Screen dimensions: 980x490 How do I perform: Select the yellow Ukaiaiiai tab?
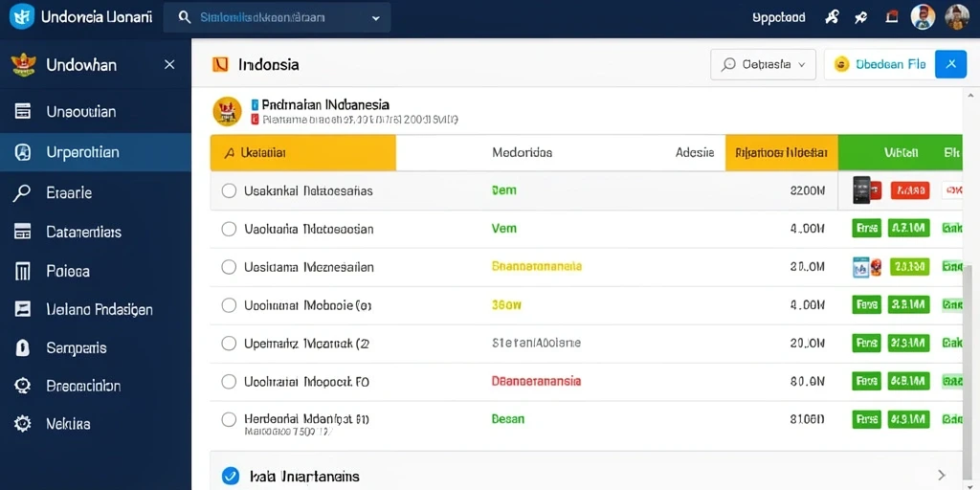tap(303, 152)
